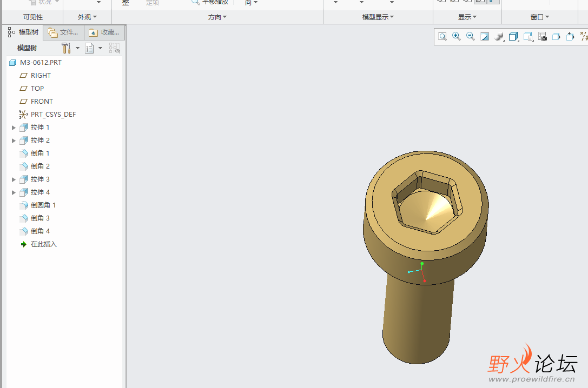
Task: Select the 在此插入 label
Action: [43, 244]
